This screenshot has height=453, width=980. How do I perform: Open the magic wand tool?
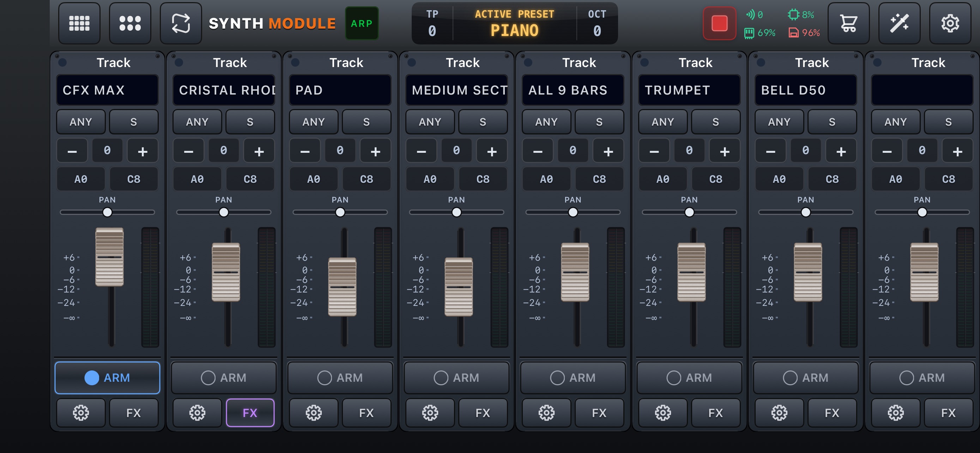pos(899,23)
